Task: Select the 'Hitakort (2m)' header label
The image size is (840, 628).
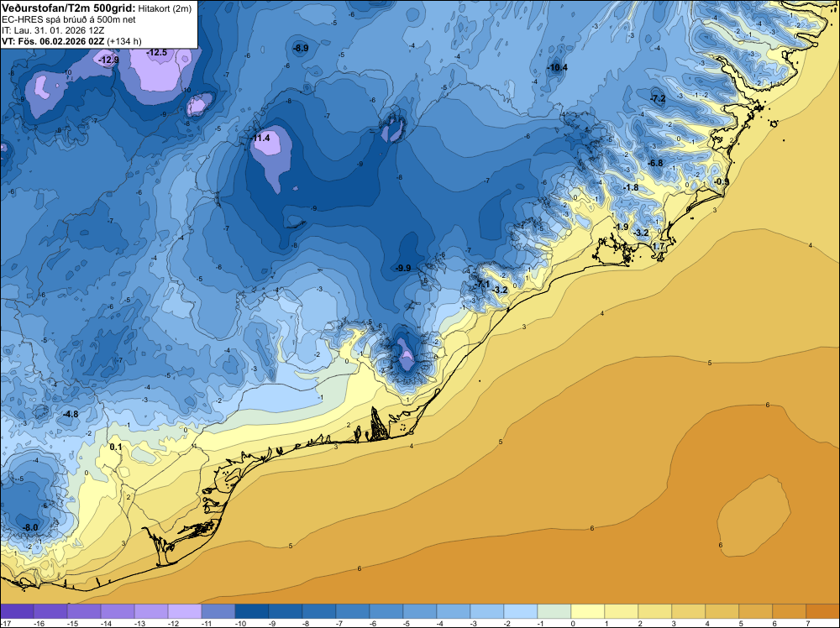Action: coord(165,8)
